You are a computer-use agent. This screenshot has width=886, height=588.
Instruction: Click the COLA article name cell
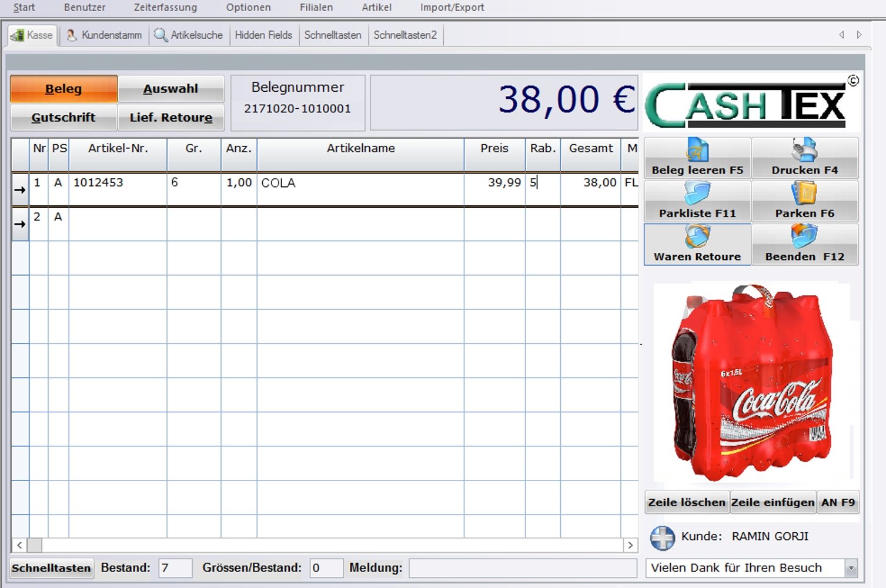(360, 189)
